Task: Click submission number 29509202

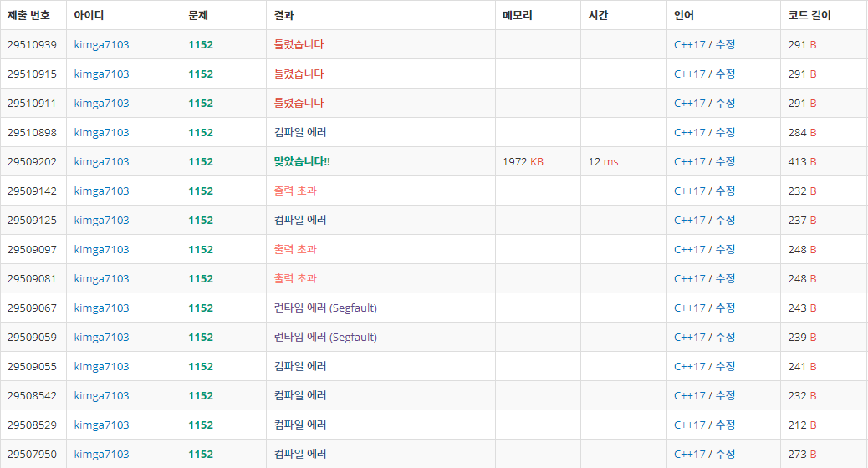Action: pyautogui.click(x=32, y=162)
